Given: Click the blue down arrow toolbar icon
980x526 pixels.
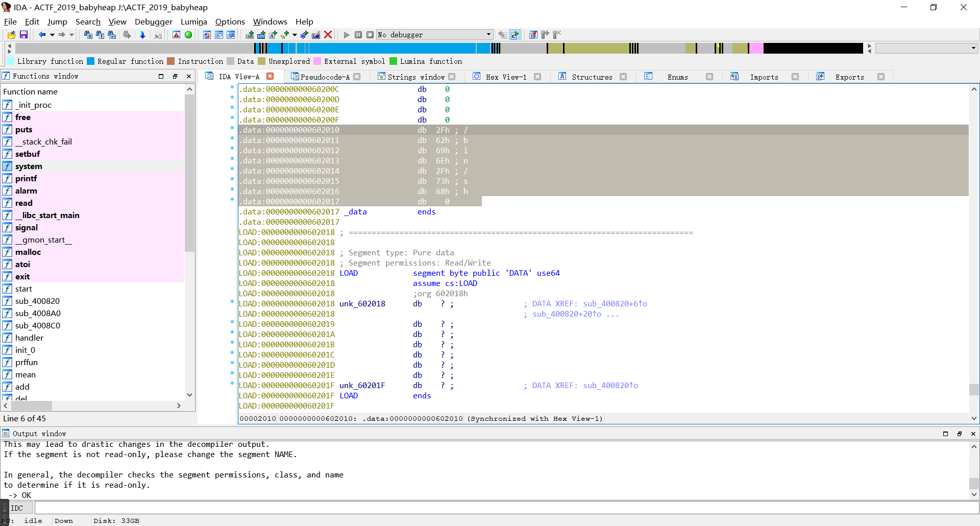Looking at the screenshot, I should (142, 35).
